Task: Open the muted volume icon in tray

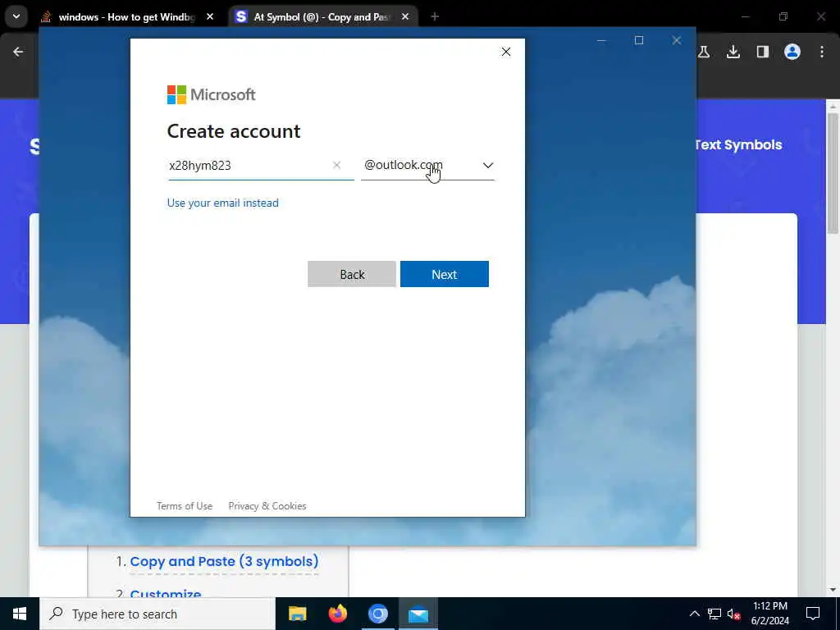Action: pyautogui.click(x=734, y=614)
